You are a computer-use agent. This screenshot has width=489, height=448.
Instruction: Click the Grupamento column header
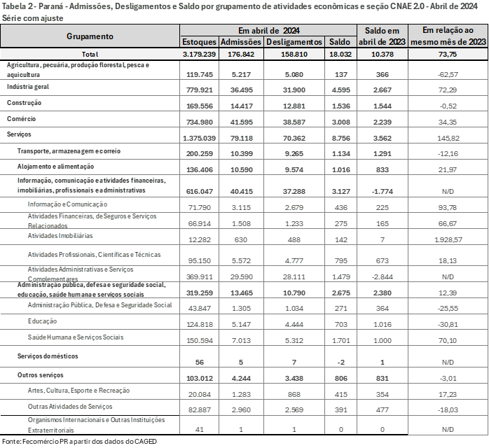click(90, 36)
